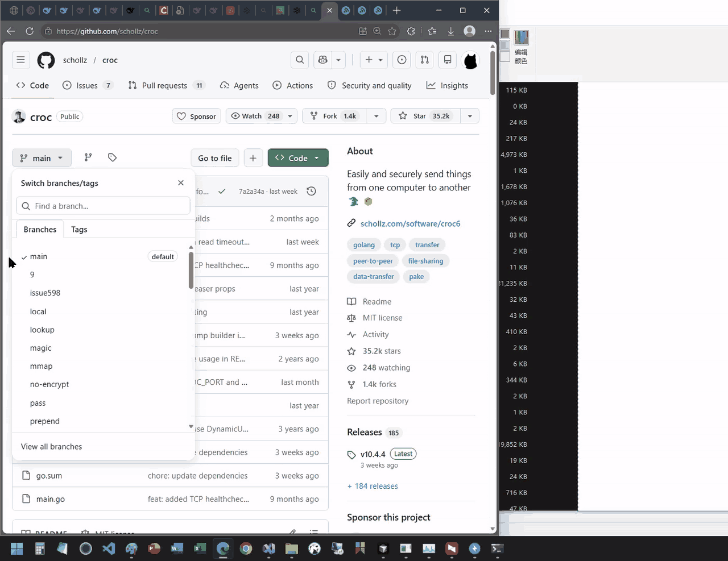The image size is (728, 561).
Task: Select the checked main branch
Action: tap(103, 256)
